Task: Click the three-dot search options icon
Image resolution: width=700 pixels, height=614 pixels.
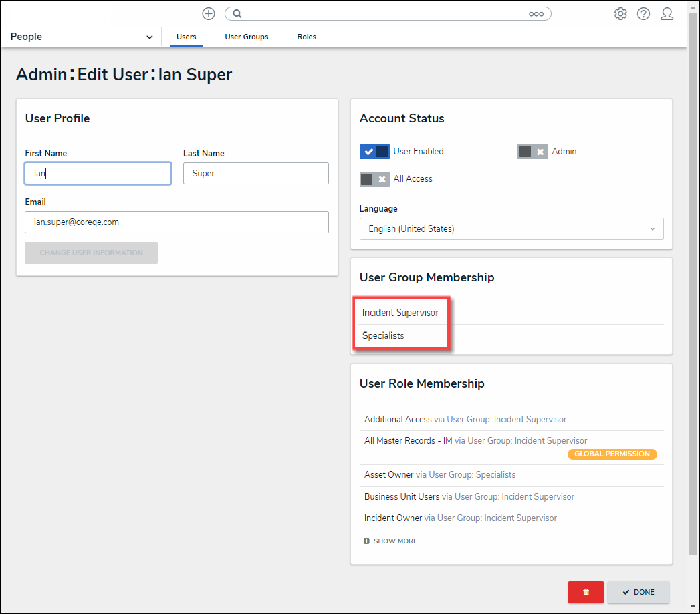Action: pos(536,13)
